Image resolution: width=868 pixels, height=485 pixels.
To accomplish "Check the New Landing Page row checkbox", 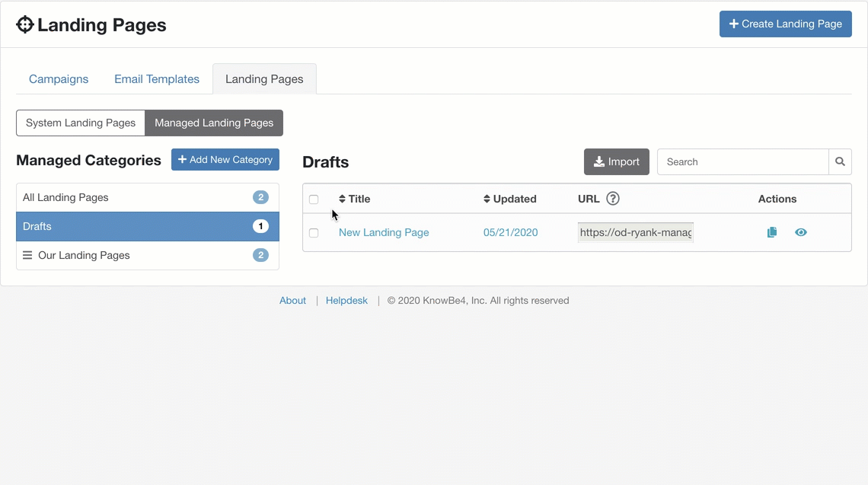I will coord(314,233).
